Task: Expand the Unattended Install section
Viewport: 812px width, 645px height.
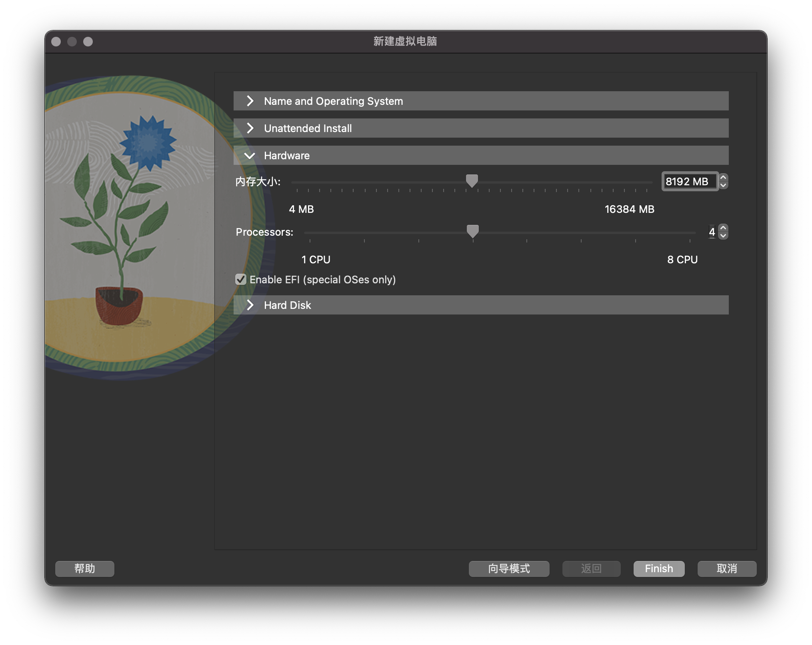Action: point(481,128)
